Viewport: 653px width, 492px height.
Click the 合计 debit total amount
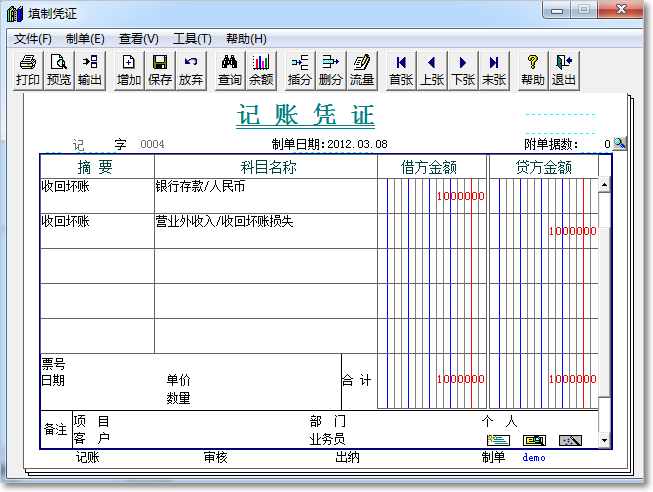click(x=460, y=379)
